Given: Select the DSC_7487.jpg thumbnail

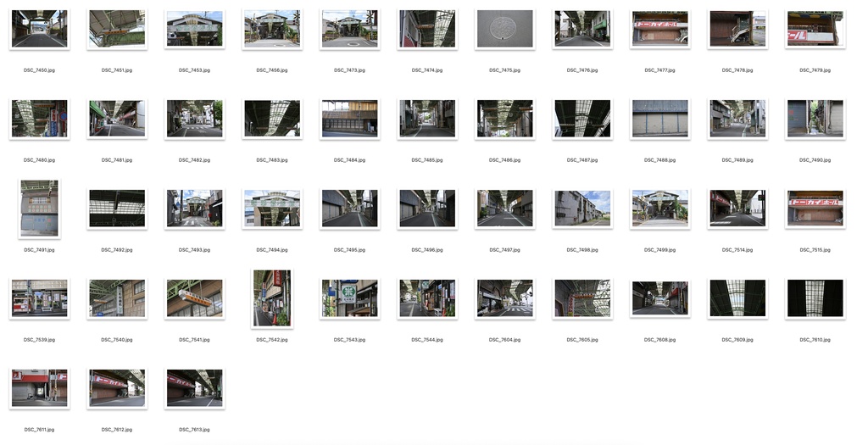Looking at the screenshot, I should pyautogui.click(x=581, y=119).
